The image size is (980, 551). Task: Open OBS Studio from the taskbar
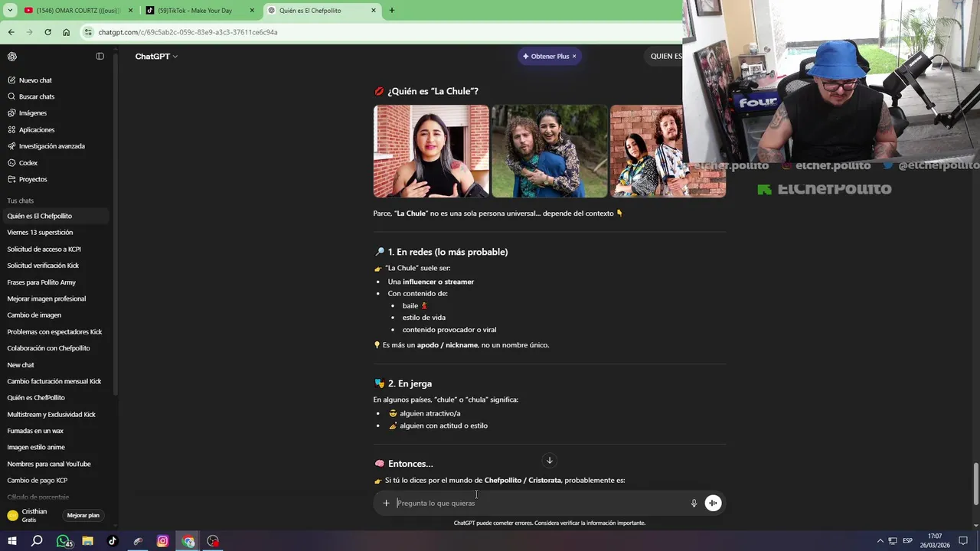tap(213, 541)
